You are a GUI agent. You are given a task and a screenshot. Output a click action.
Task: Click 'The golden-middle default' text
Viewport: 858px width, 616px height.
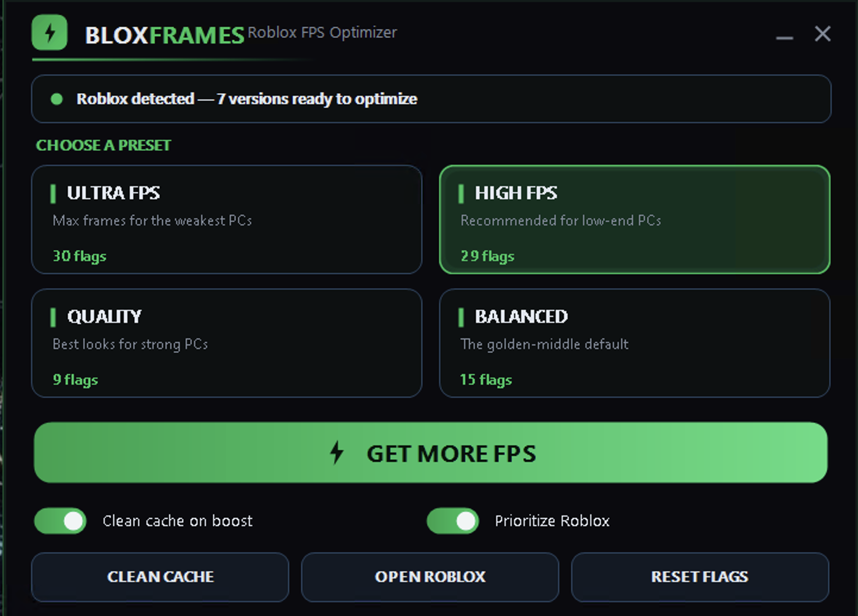tap(544, 344)
